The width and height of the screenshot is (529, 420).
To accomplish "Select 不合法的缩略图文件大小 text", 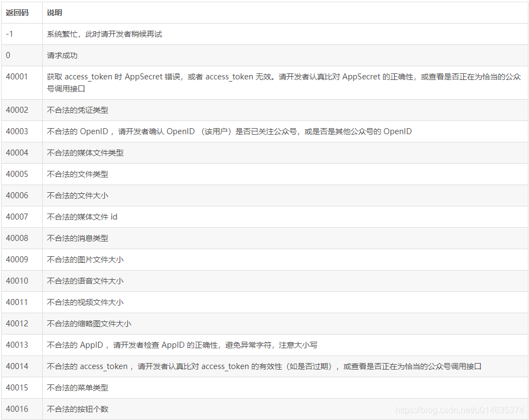I will click(89, 323).
